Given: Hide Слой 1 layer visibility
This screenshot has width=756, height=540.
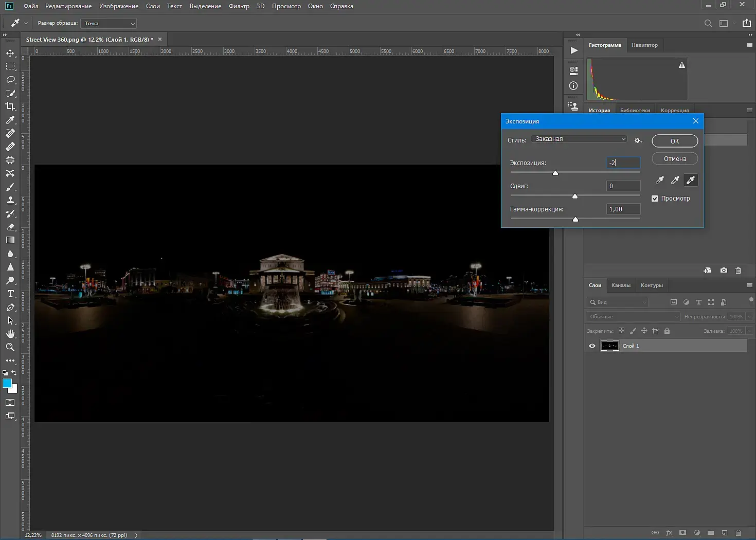Looking at the screenshot, I should pos(592,346).
